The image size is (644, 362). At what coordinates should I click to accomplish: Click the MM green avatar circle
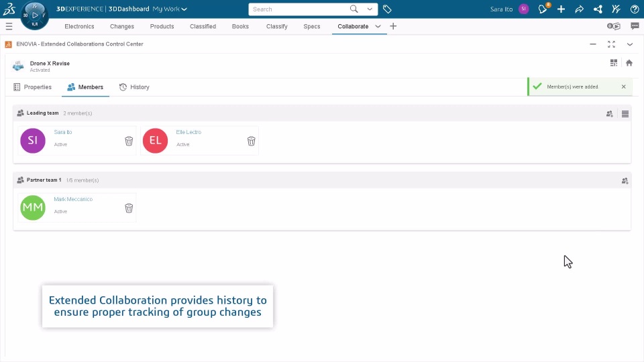pos(33,207)
